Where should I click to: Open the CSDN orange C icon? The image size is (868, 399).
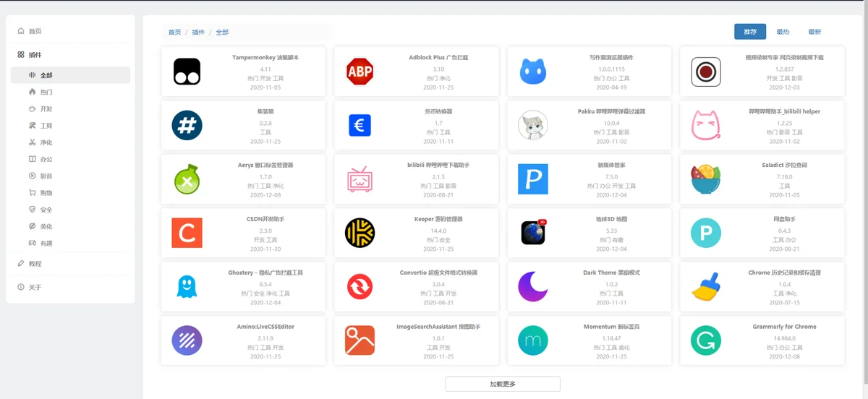pos(187,233)
